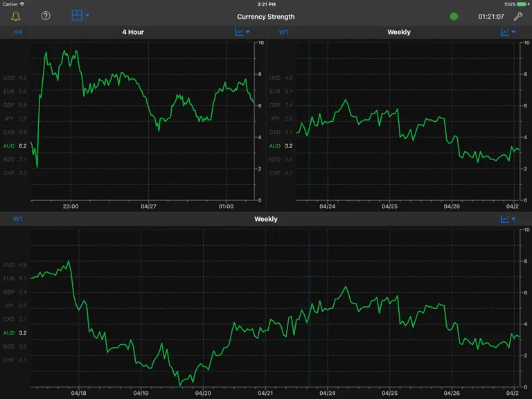
Task: Toggle AUD 3.2 in the bottom Weekly panel
Action: point(15,332)
